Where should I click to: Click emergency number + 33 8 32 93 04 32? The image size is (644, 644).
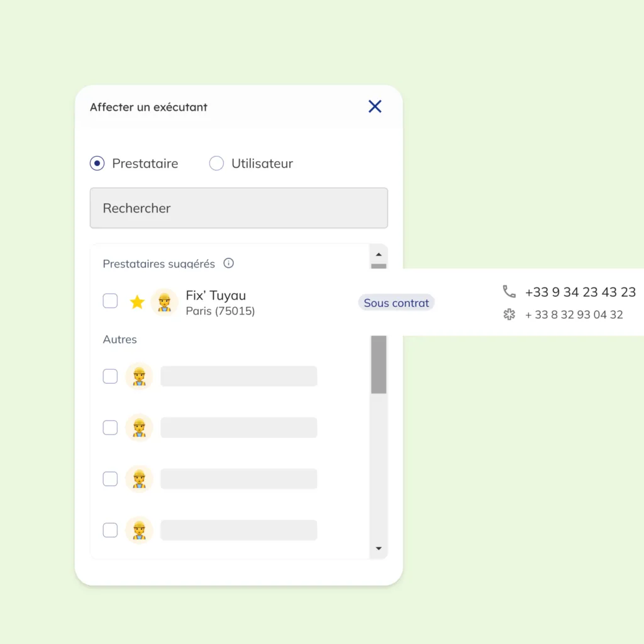[x=574, y=314]
